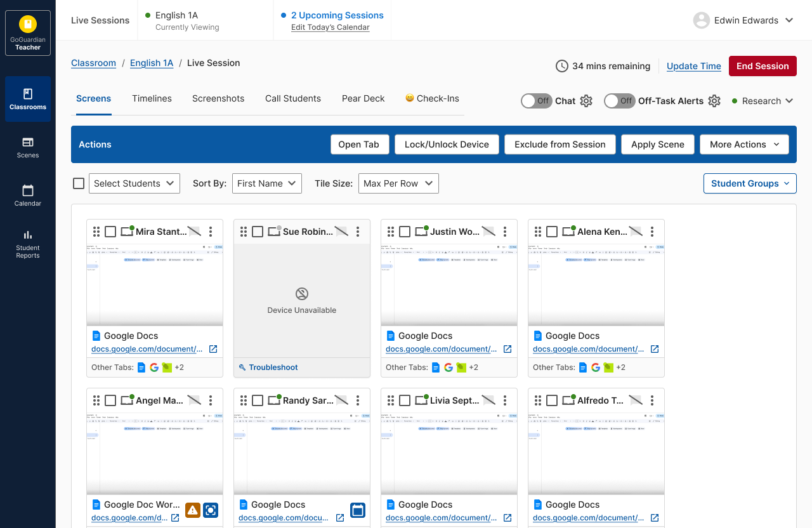Click End Session button
This screenshot has width=812, height=528.
763,66
